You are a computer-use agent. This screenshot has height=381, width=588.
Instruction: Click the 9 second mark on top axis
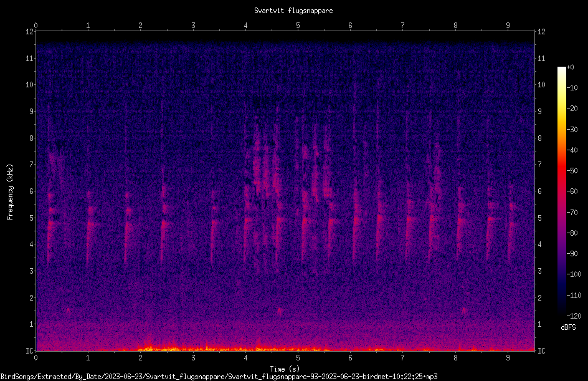point(508,26)
